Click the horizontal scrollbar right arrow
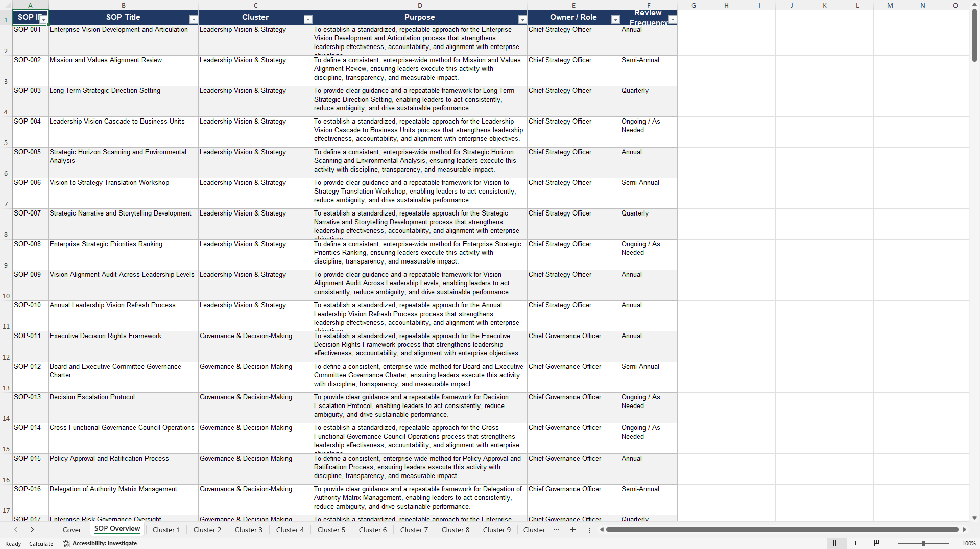Viewport: 980px width, 549px height. tap(964, 530)
